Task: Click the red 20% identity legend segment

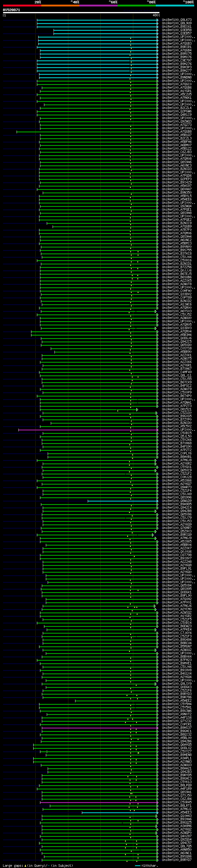Action: click(x=22, y=6)
